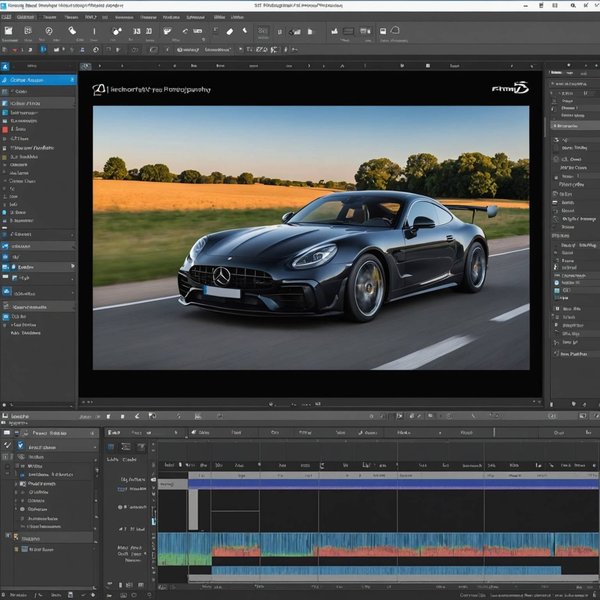Click the clock-like circular icon in the top toolbar

(49, 31)
